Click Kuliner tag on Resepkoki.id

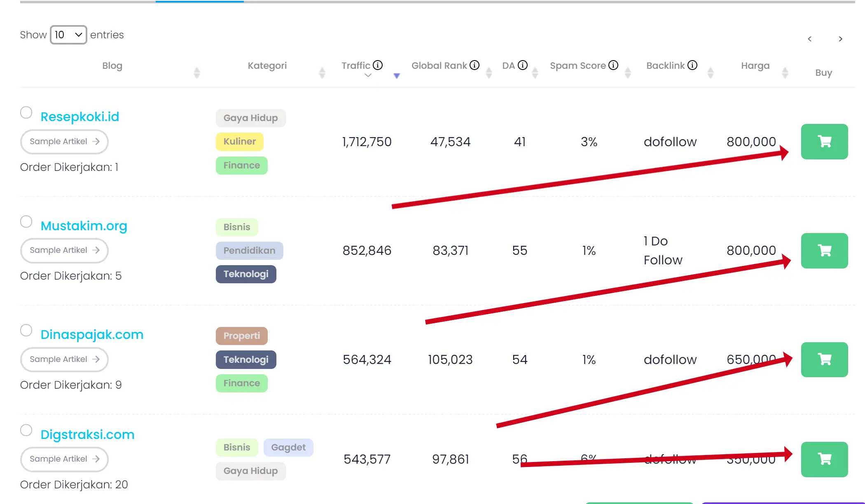tap(240, 142)
